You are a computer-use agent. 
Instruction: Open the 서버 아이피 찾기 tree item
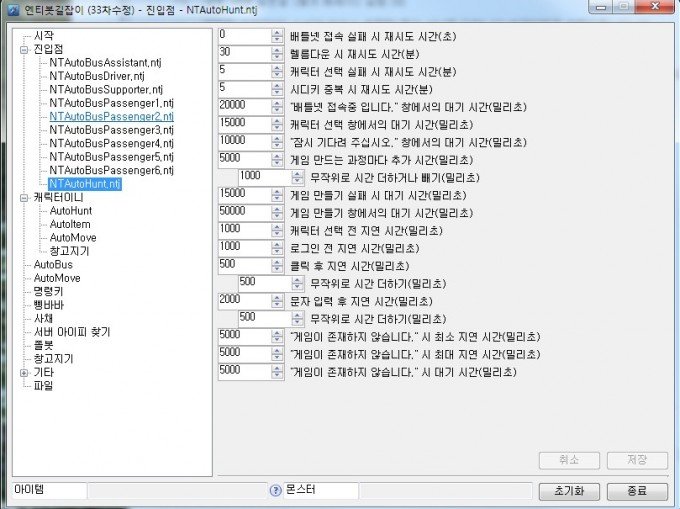coord(71,331)
